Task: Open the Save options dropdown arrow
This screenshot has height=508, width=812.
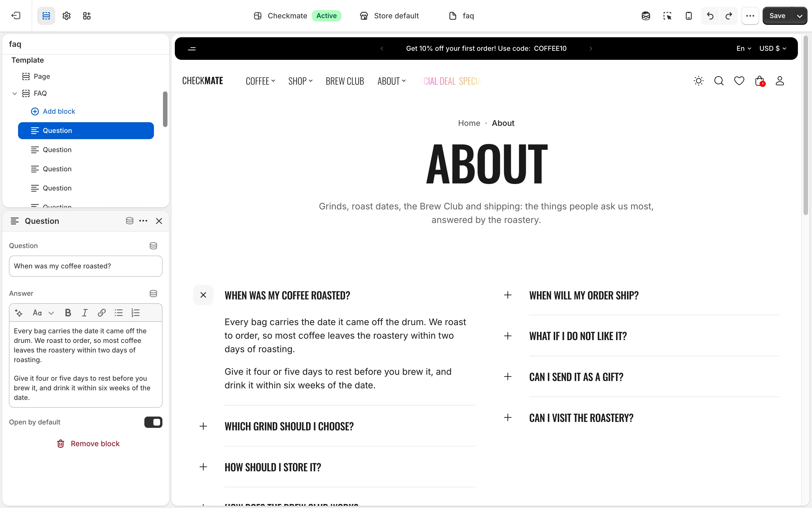Action: tap(800, 16)
